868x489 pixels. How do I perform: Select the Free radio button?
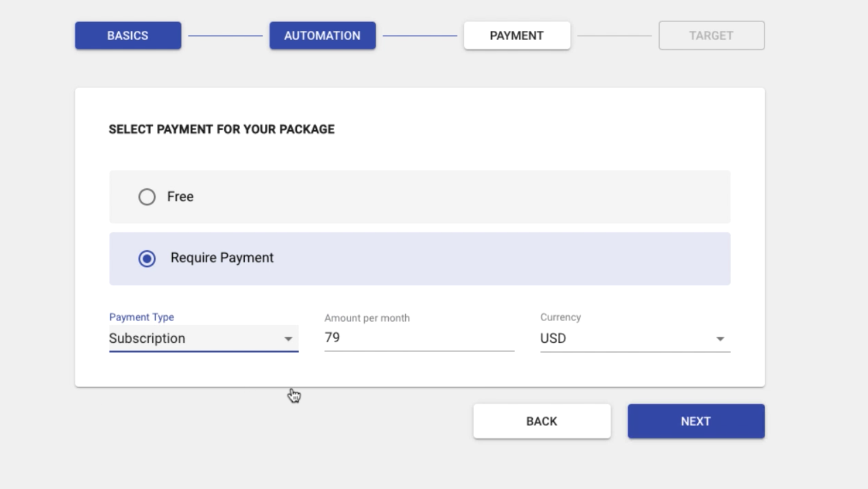coord(147,197)
